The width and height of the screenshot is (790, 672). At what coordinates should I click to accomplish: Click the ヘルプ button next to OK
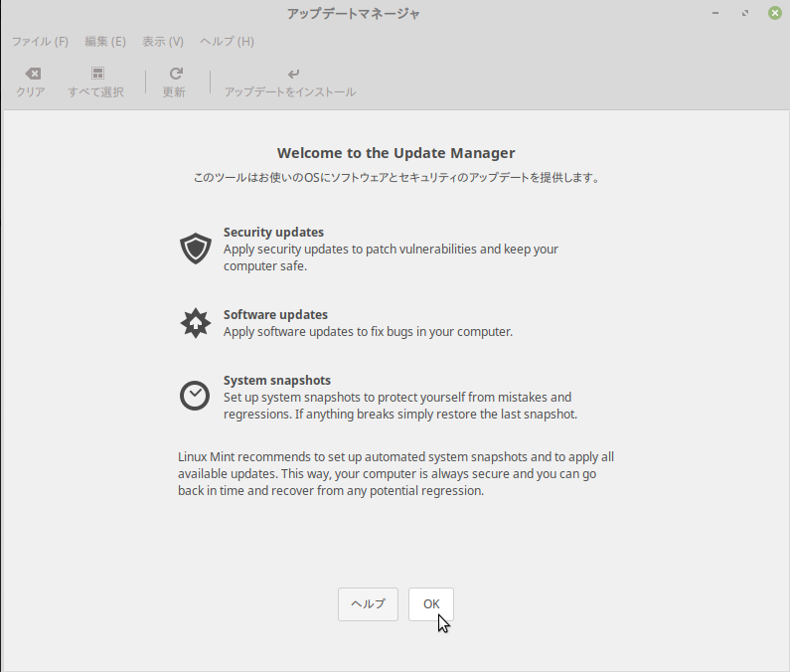click(369, 604)
